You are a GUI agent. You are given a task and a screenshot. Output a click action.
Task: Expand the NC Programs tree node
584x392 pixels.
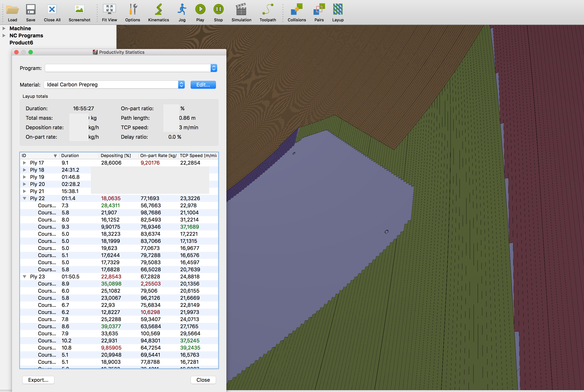click(x=4, y=36)
